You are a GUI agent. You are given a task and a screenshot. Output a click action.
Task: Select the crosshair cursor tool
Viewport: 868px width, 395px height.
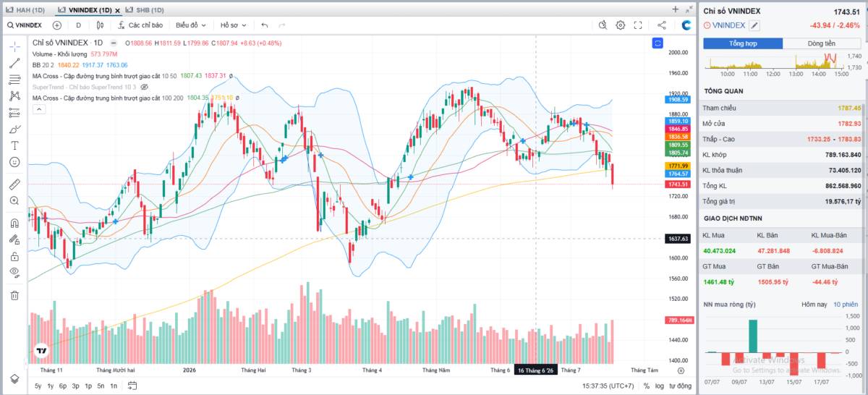click(14, 46)
